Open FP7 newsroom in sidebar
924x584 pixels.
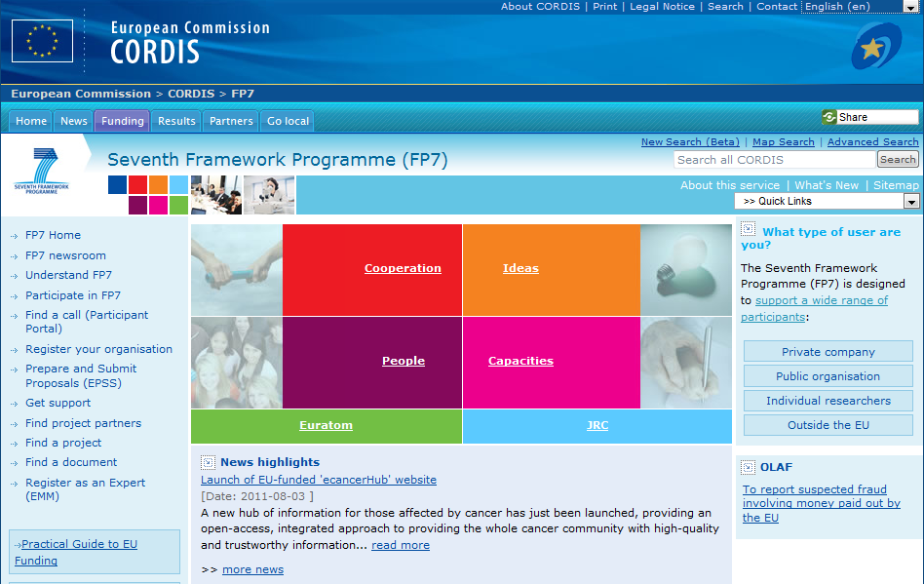(65, 255)
